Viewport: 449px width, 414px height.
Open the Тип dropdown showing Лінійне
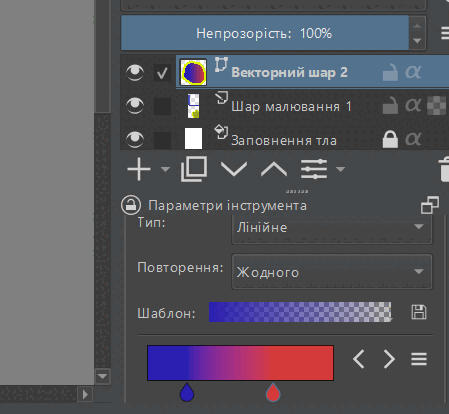332,228
